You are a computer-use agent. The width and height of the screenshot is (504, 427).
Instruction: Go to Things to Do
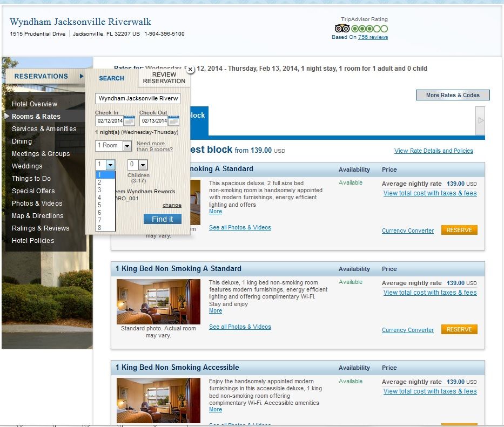pos(31,178)
